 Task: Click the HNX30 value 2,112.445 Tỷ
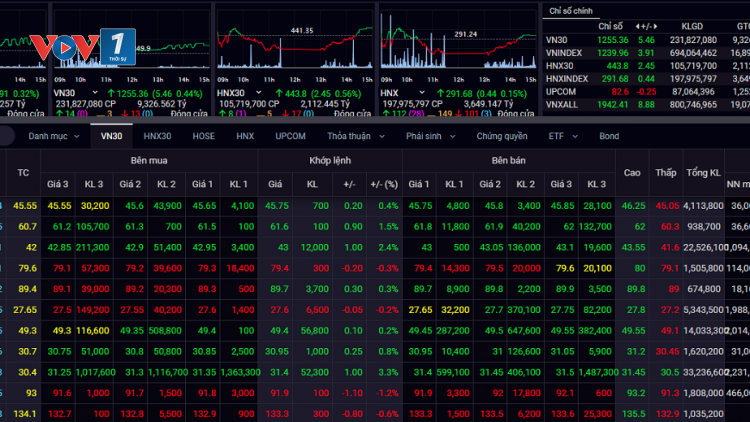point(325,104)
